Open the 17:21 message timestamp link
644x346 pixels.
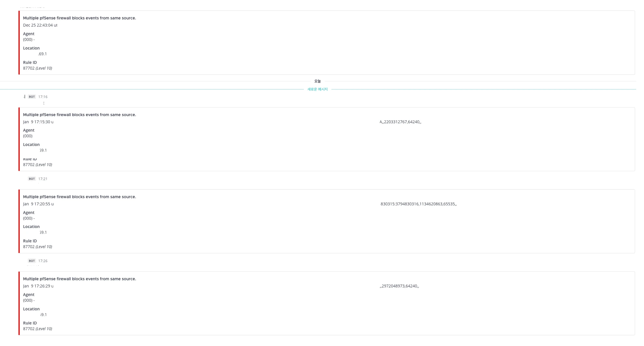(43, 179)
